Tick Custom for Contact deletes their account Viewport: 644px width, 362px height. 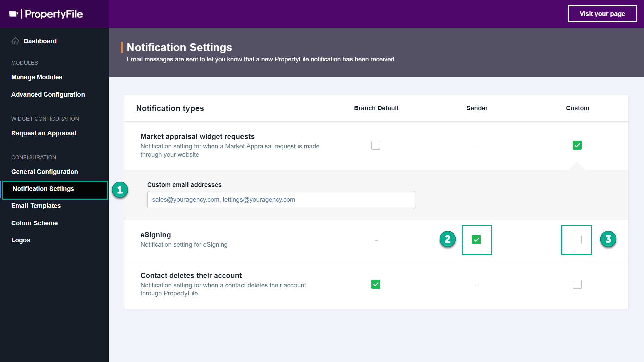coord(577,284)
